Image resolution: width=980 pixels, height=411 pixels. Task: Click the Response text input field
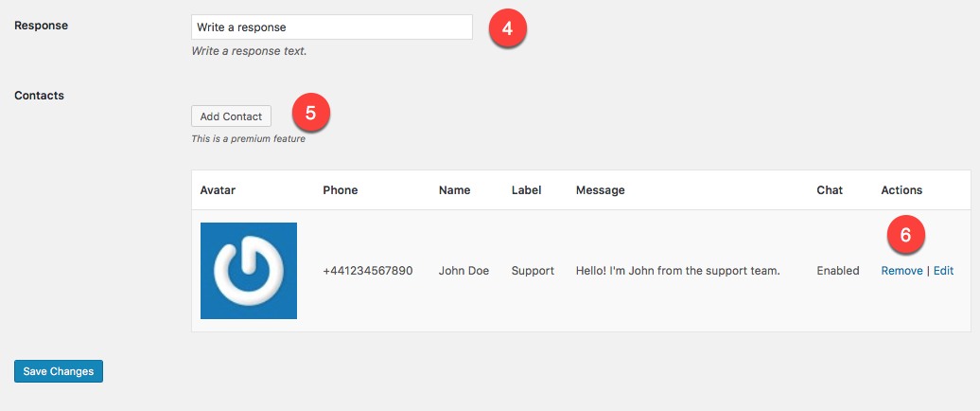pyautogui.click(x=332, y=27)
